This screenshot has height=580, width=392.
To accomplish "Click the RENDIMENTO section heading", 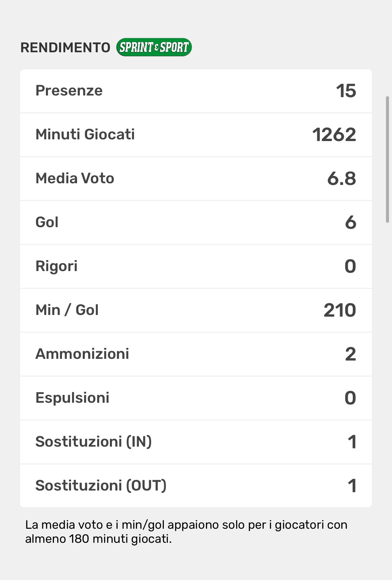I will point(65,48).
